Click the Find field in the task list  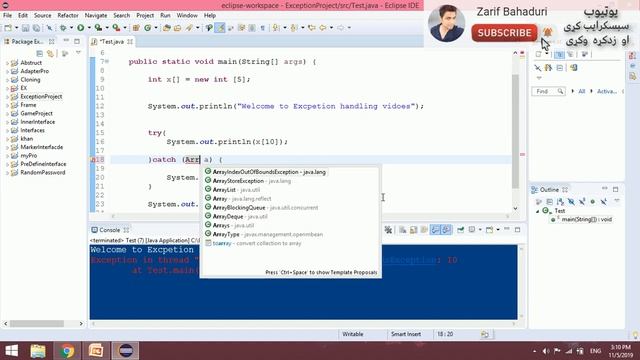click(x=548, y=91)
